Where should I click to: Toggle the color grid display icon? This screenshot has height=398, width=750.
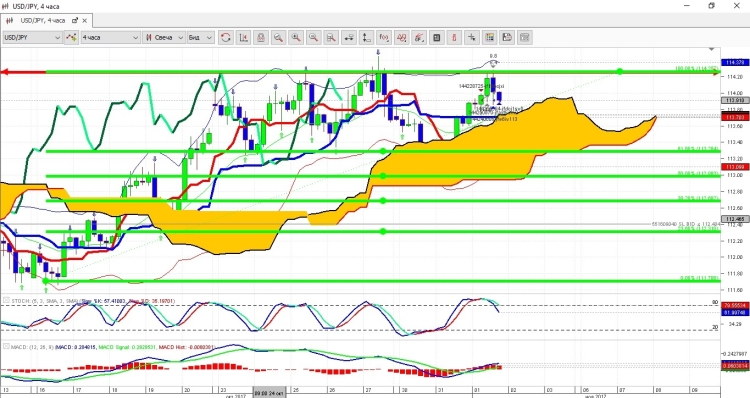click(x=489, y=37)
